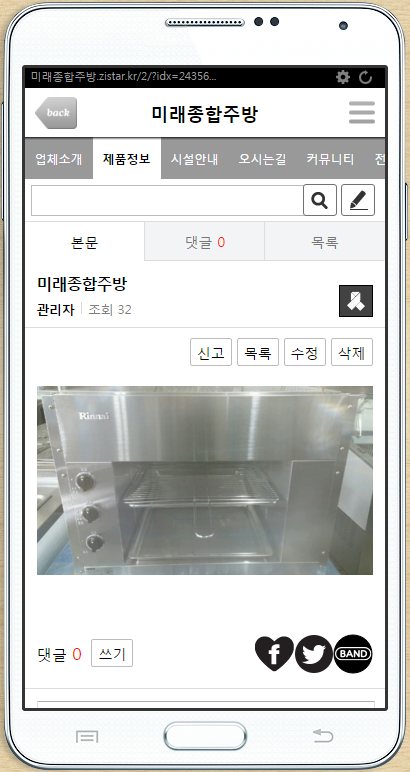Share the post on Twitter
The width and height of the screenshot is (410, 772).
[314, 654]
